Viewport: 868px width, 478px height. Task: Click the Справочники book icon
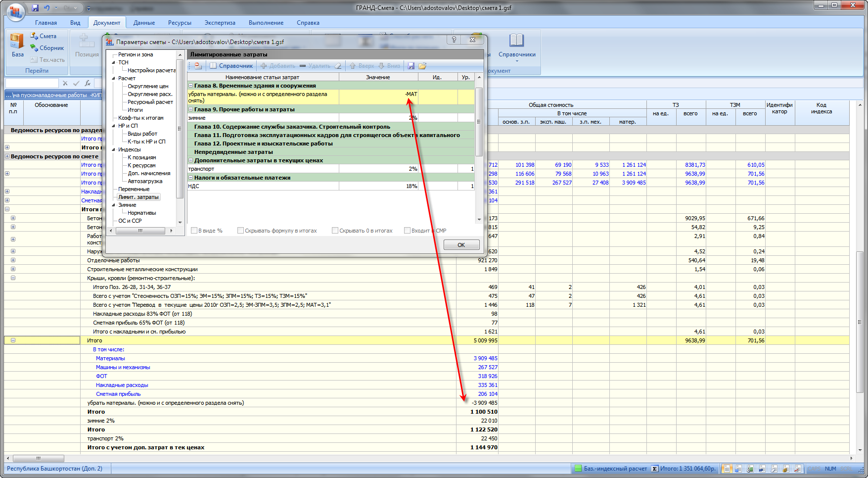[516, 41]
